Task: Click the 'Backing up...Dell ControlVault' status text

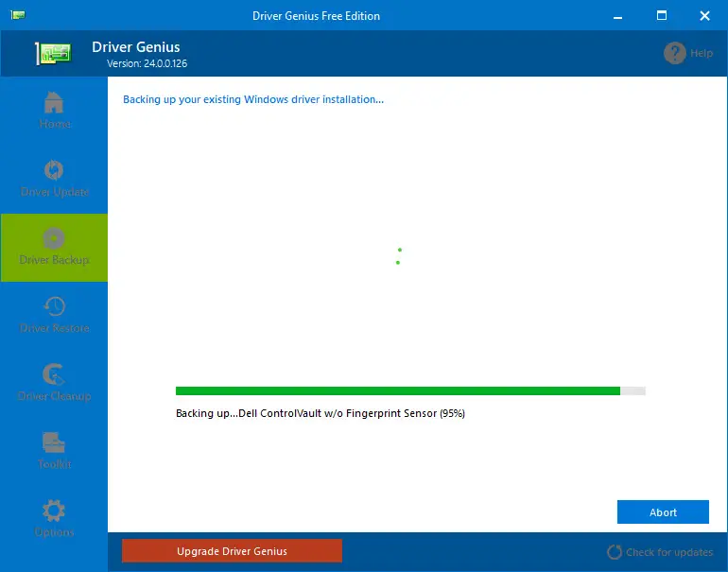Action: point(321,413)
